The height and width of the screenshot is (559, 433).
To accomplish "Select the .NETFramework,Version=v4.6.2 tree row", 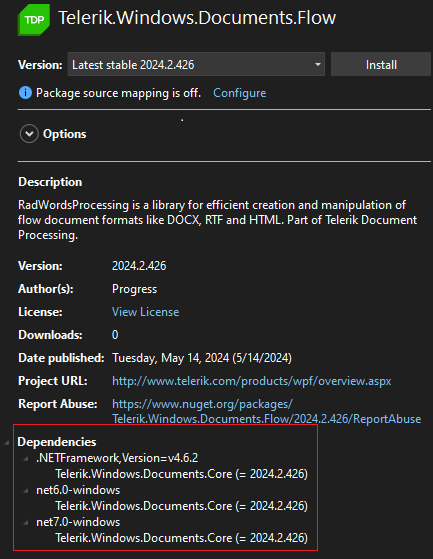I will point(117,458).
